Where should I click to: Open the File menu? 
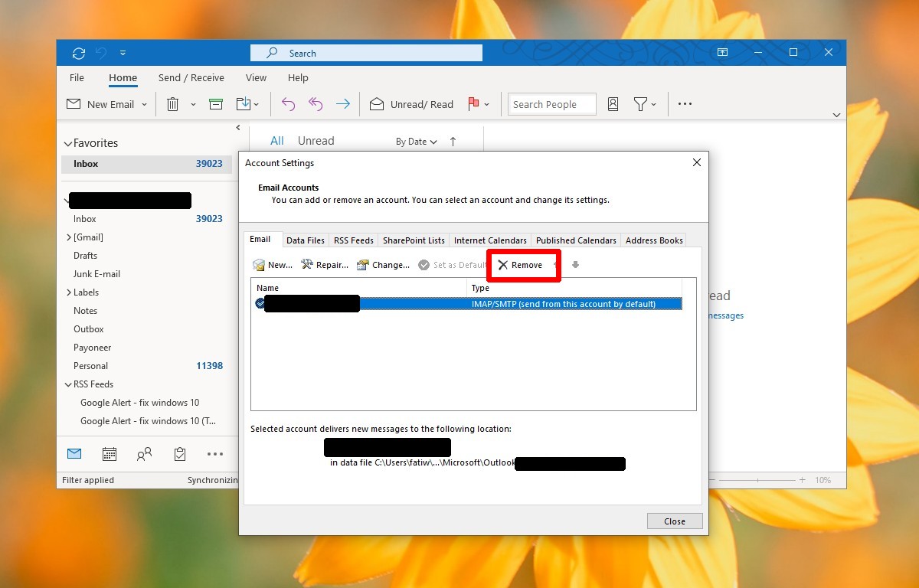point(77,77)
